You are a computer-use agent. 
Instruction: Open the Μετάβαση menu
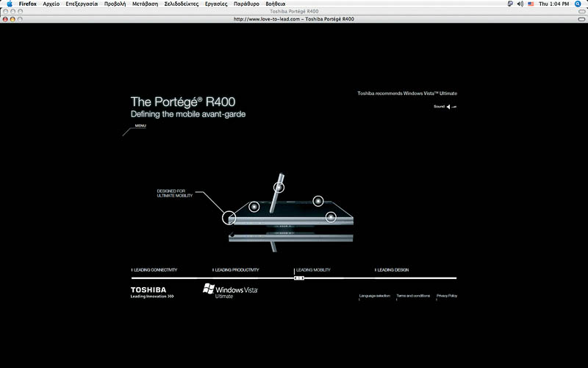pyautogui.click(x=145, y=4)
